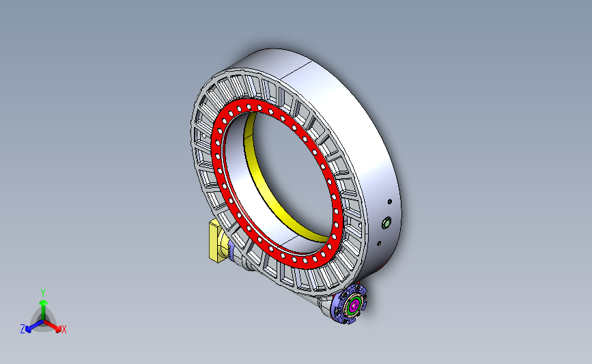
Task: Click the green Y axis of the triad
Action: (43, 309)
